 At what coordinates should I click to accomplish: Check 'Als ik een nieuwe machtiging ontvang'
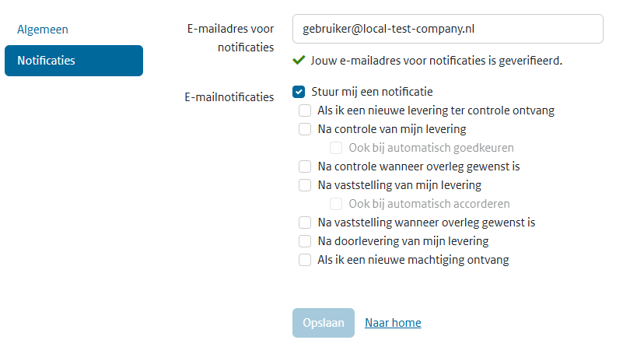tap(305, 260)
